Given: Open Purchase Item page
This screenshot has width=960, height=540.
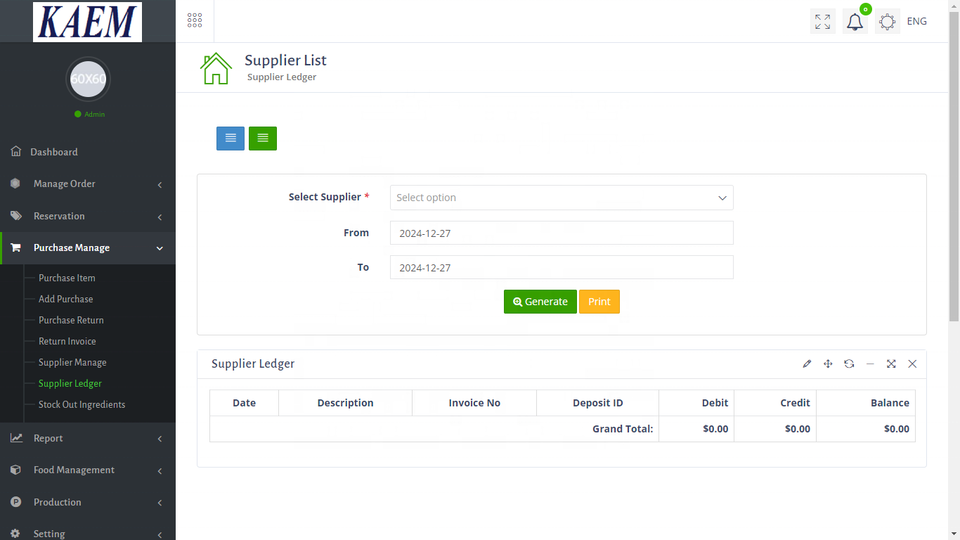Looking at the screenshot, I should (67, 278).
